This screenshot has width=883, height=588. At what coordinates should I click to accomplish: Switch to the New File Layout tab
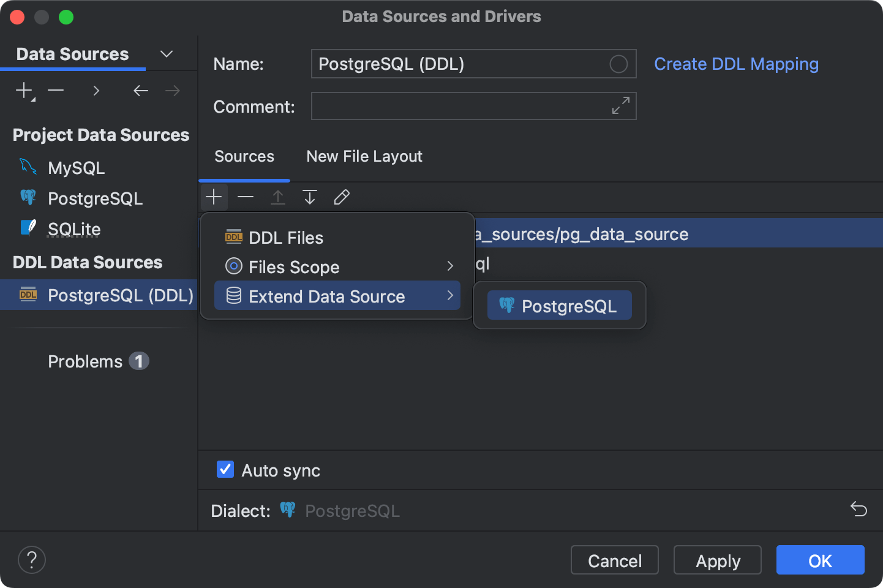364,156
